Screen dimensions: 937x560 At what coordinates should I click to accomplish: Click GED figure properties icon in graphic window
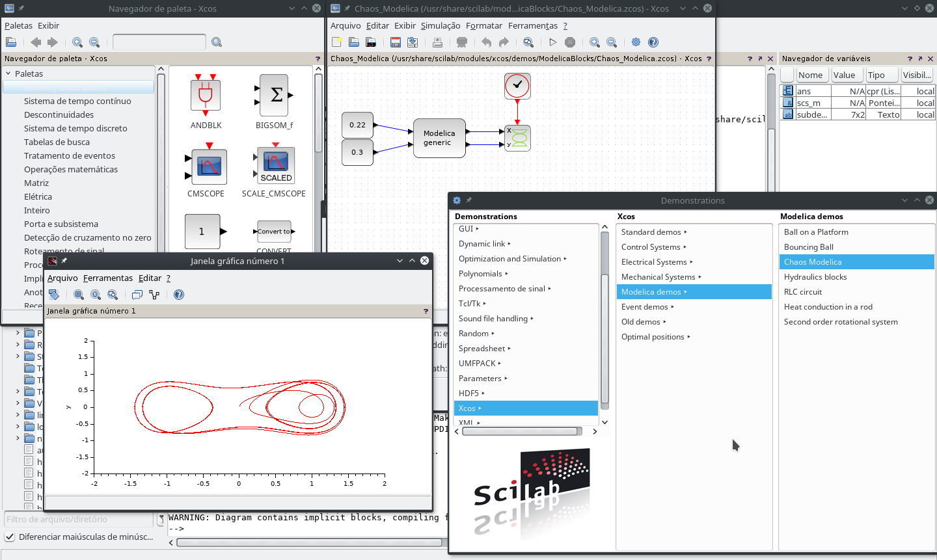pyautogui.click(x=137, y=295)
